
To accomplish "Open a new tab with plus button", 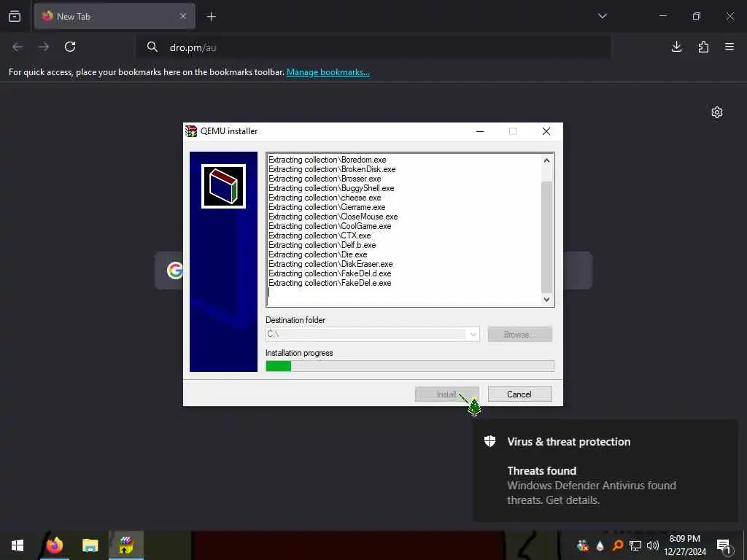I will [x=212, y=17].
